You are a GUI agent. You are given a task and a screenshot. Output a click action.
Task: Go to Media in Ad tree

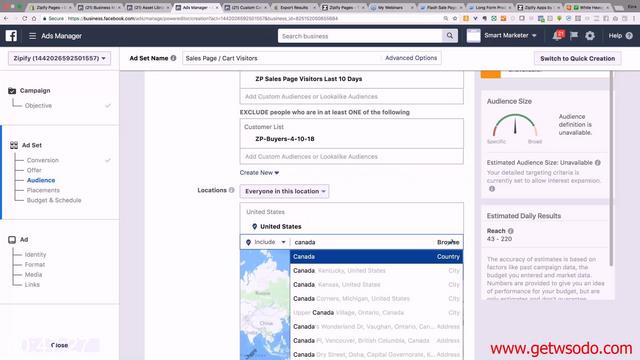pyautogui.click(x=33, y=275)
